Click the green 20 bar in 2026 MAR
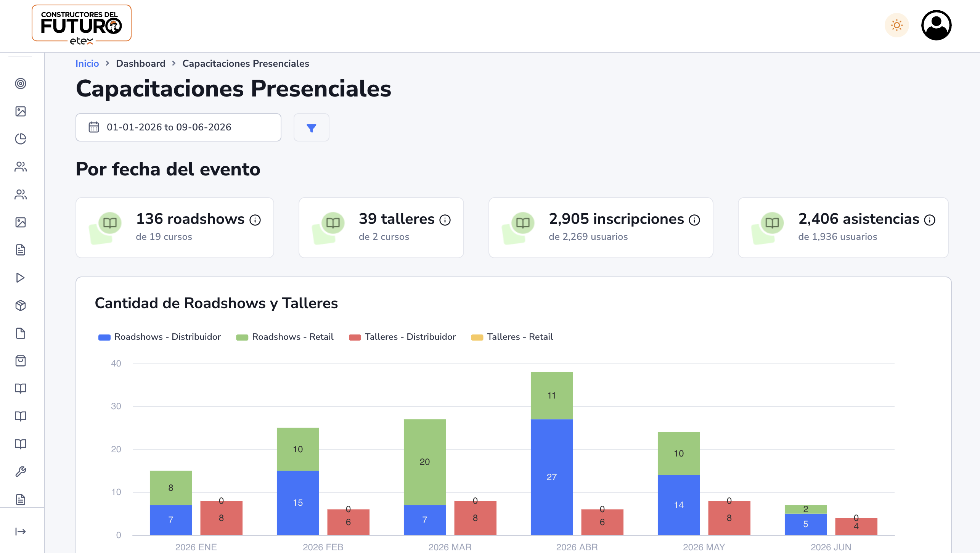Image resolution: width=980 pixels, height=553 pixels. (425, 462)
